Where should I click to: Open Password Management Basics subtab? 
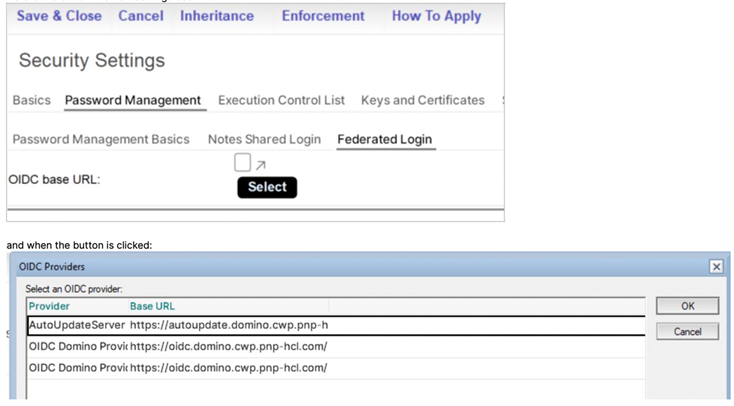tap(101, 139)
